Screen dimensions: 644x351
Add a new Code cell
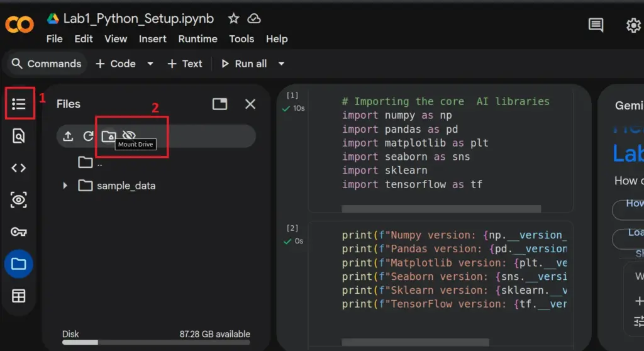pos(116,64)
